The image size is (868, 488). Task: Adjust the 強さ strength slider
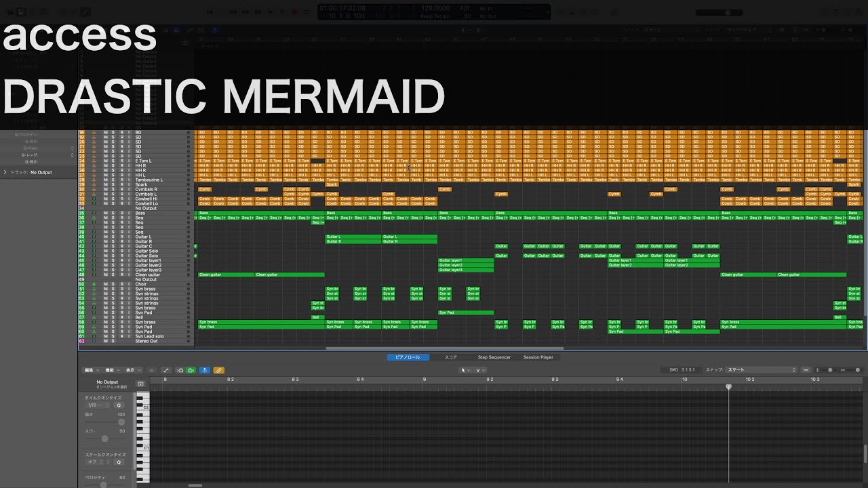pos(121,422)
